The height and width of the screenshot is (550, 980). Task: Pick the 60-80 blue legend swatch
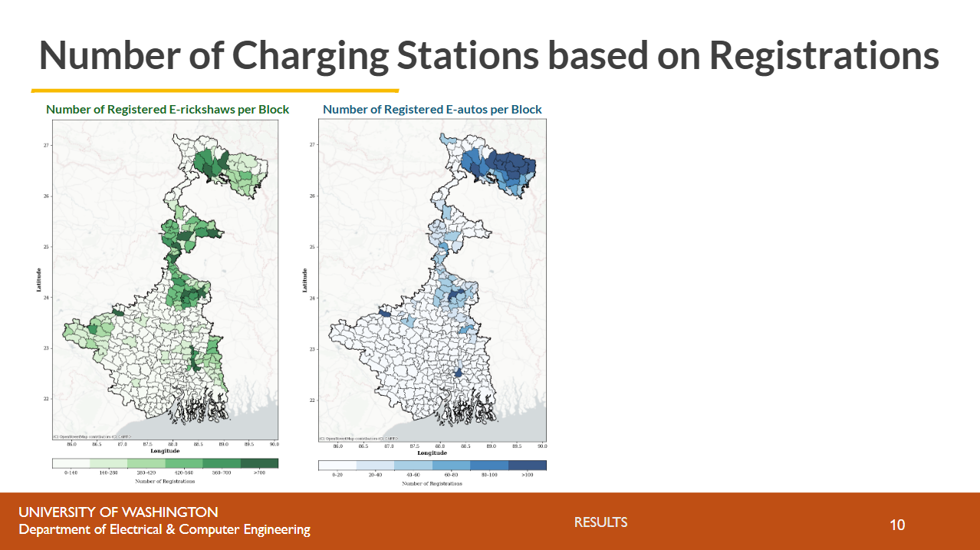coord(451,465)
